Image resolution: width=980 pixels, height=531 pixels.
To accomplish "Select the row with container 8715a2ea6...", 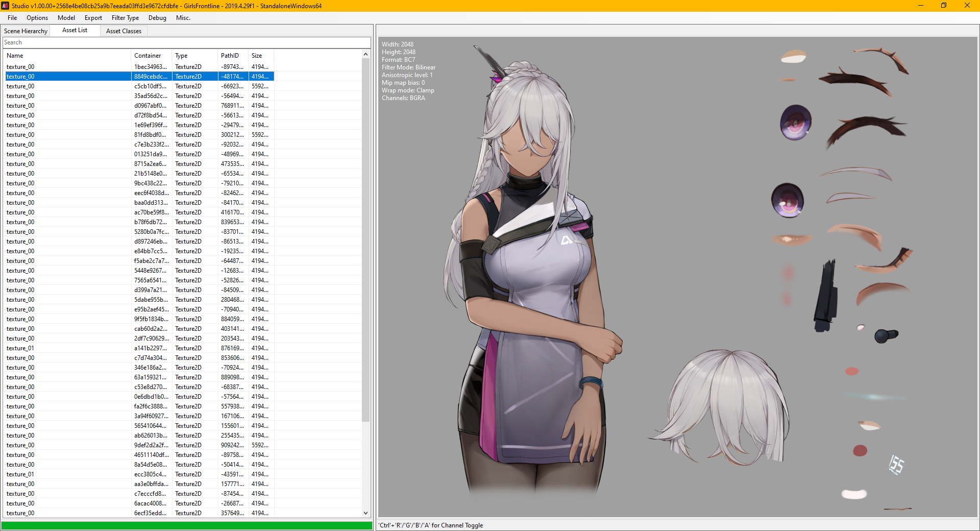I will point(139,164).
